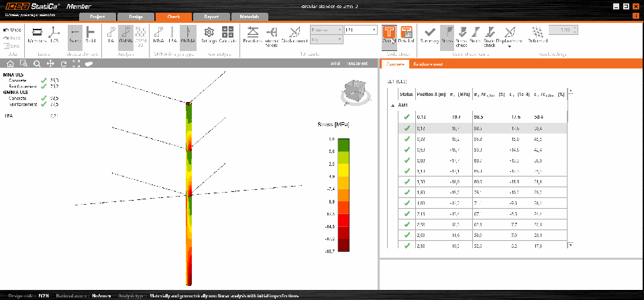Image resolution: width=644 pixels, height=300 pixels.
Task: Collapse the AM1 group in table
Action: pyautogui.click(x=392, y=105)
